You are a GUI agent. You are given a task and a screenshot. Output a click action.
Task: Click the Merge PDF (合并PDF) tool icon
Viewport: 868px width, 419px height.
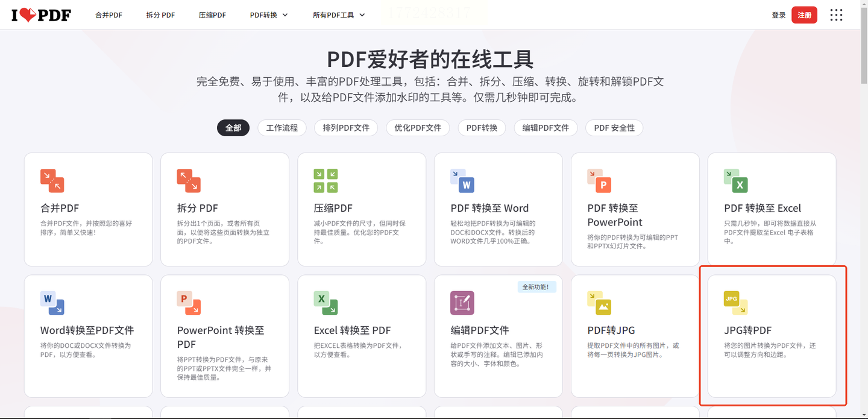tap(52, 181)
